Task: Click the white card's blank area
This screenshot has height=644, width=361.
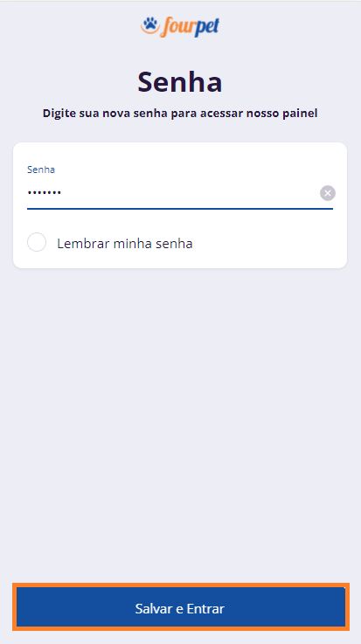Action: (x=267, y=242)
